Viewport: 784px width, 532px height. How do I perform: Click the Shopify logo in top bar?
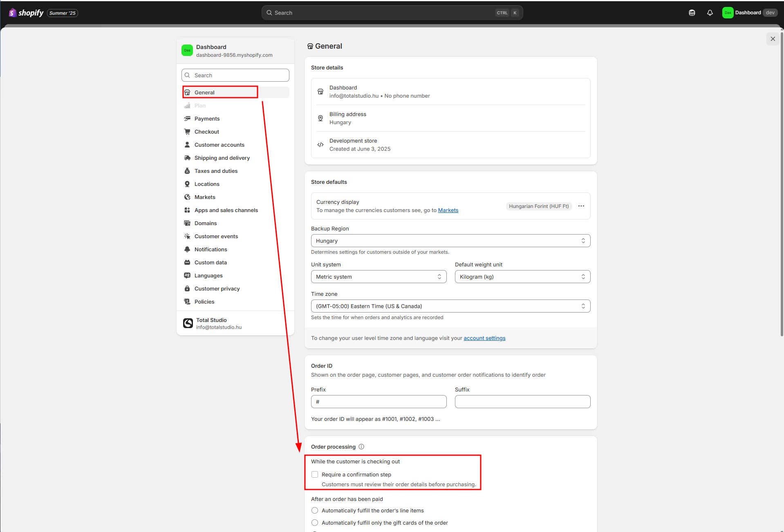click(26, 13)
